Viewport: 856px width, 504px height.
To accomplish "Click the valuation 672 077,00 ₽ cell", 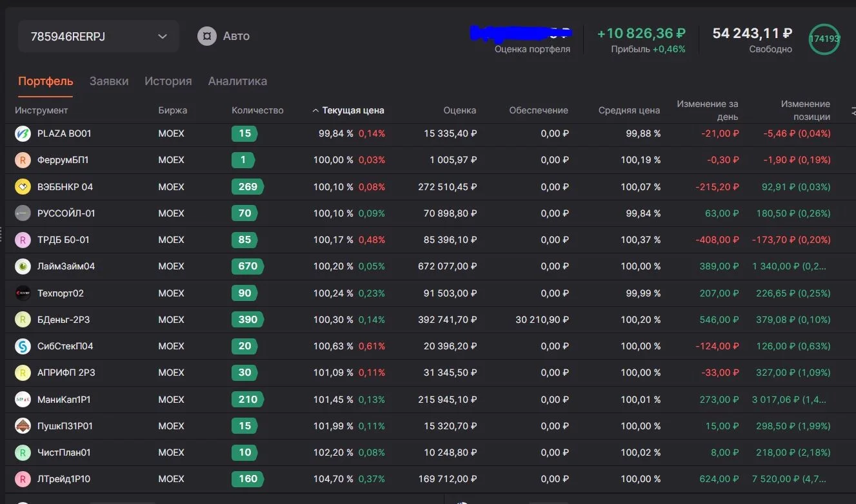I will [x=448, y=266].
